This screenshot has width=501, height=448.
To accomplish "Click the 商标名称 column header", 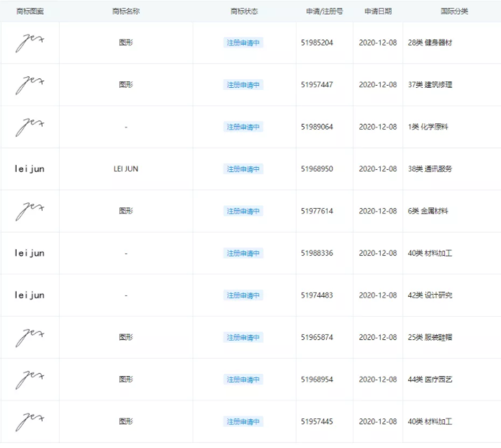I will [126, 12].
